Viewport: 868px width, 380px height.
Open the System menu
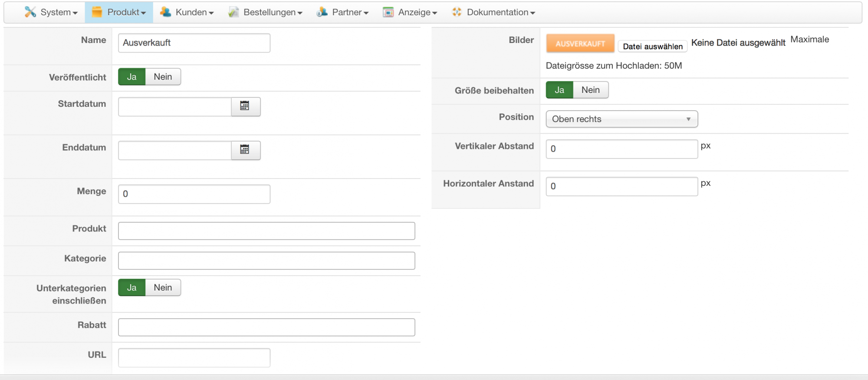tap(51, 12)
